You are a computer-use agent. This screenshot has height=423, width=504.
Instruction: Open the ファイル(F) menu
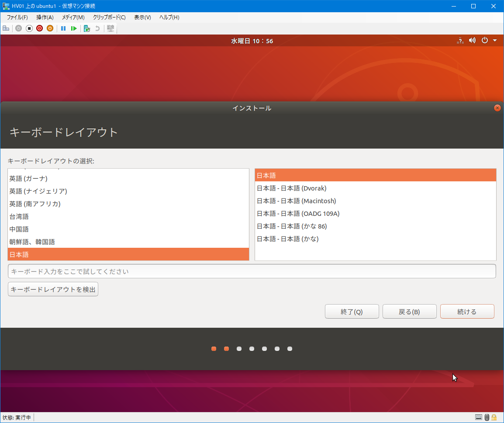17,17
